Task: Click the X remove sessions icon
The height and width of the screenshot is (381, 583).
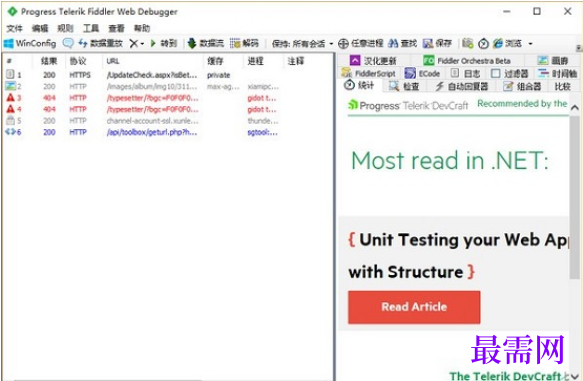Action: point(133,44)
